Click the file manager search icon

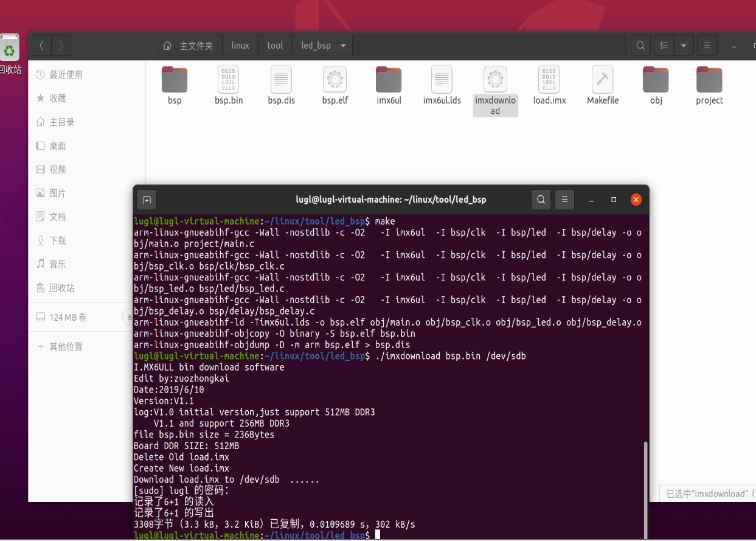click(640, 46)
